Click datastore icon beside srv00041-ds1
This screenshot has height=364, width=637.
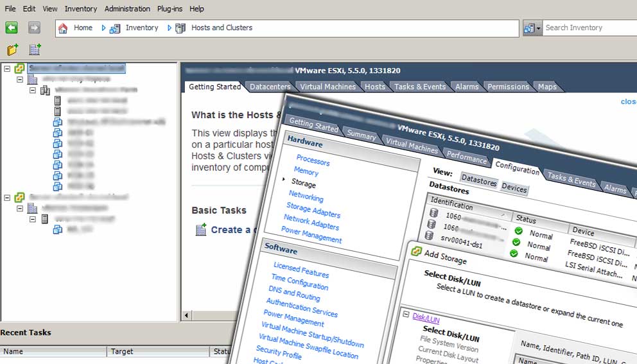tap(429, 235)
